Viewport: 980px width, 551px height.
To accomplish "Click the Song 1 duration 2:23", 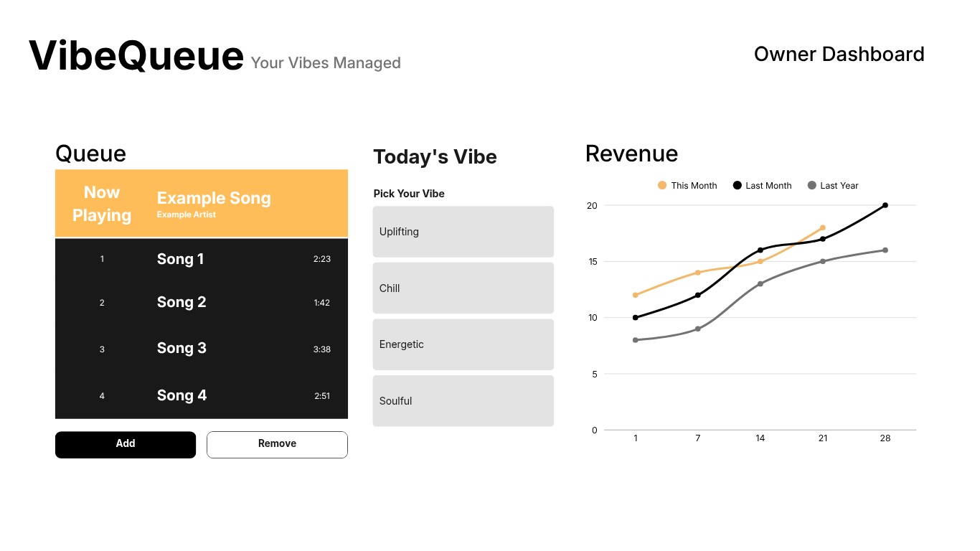I will 322,259.
